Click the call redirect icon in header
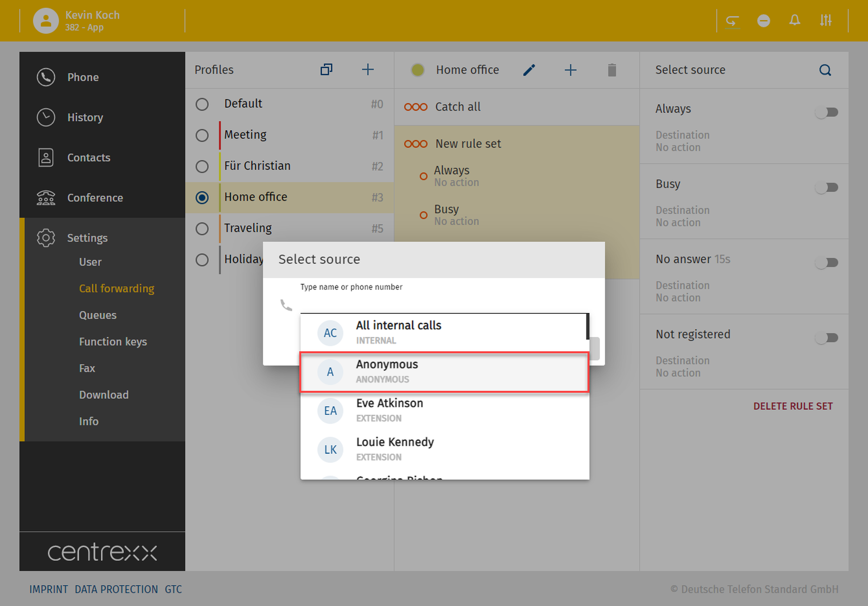Screen dimensions: 868x606 click(732, 20)
